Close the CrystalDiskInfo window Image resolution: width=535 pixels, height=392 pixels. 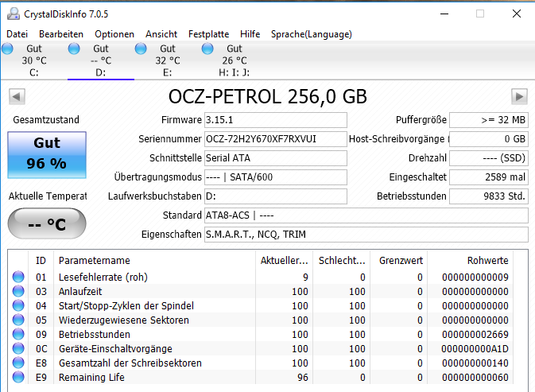pos(517,14)
